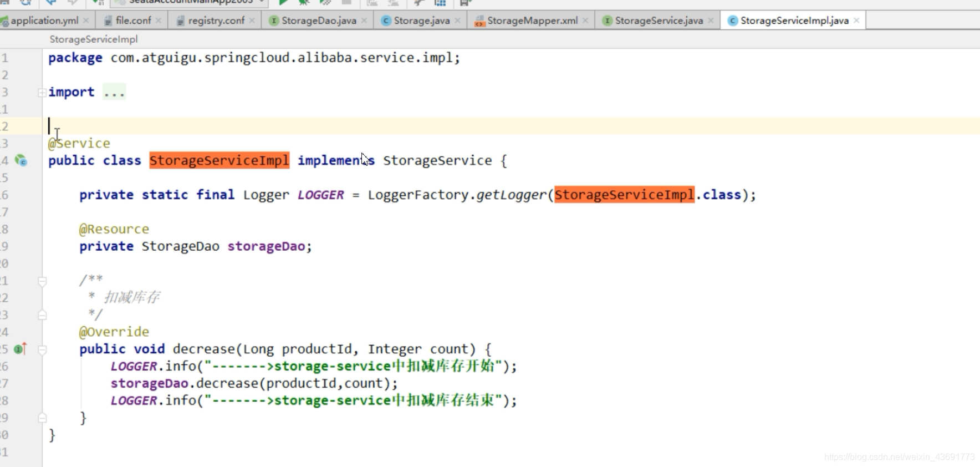Click the 扣减库存 Javadoc comment text
Viewport: 980px width, 467px height.
(x=132, y=297)
